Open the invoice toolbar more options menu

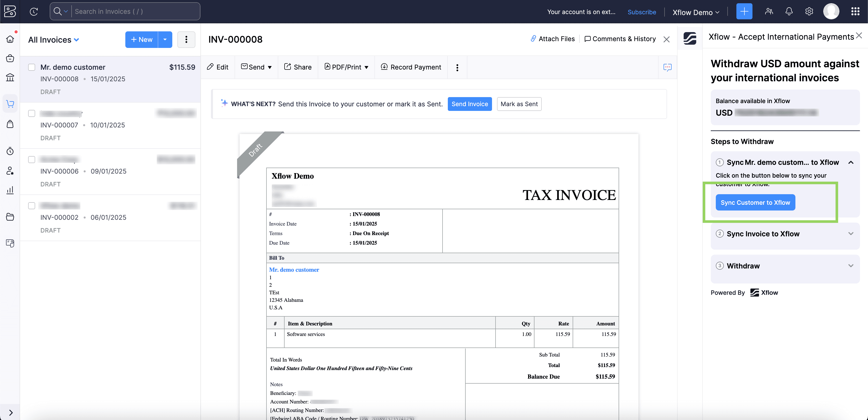coord(457,67)
